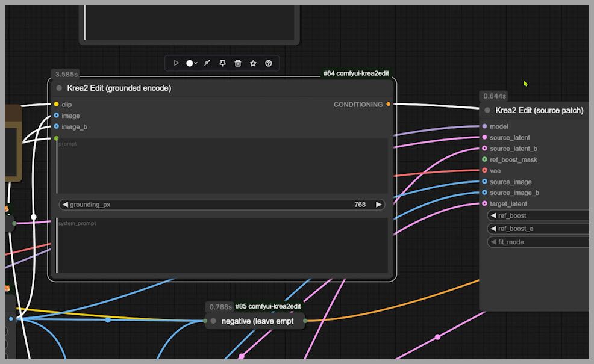Click the source_image input socket
The width and height of the screenshot is (594, 364).
point(484,182)
